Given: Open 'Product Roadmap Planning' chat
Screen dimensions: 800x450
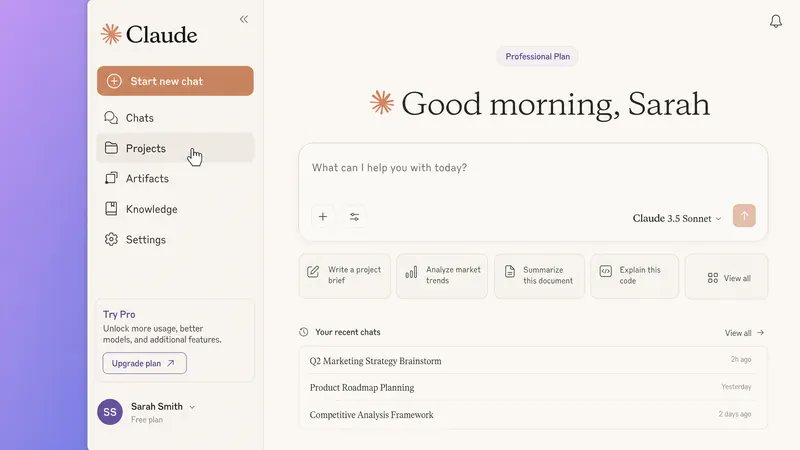Looking at the screenshot, I should tap(533, 388).
